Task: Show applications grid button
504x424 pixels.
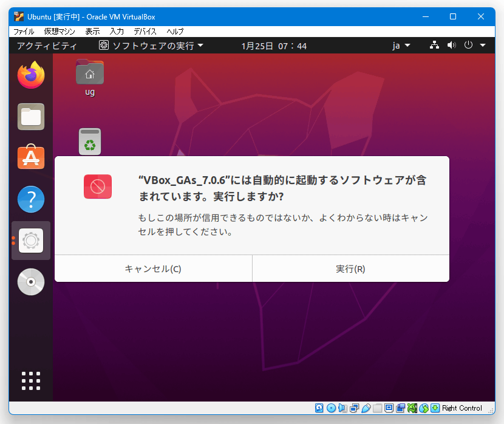Action: 31,381
